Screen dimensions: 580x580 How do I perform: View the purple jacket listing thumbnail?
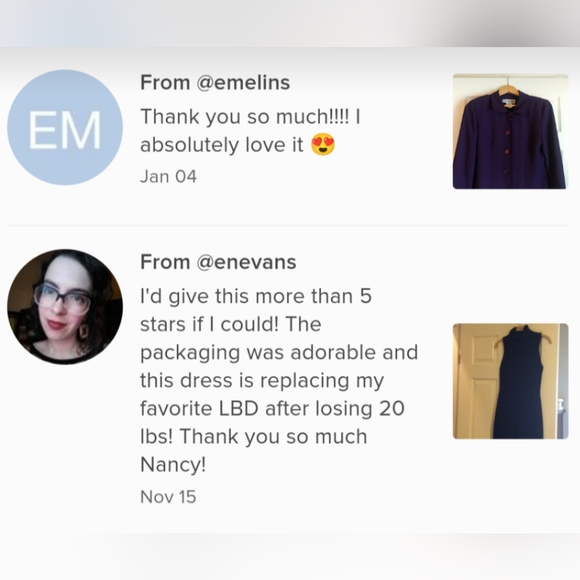coord(510,131)
